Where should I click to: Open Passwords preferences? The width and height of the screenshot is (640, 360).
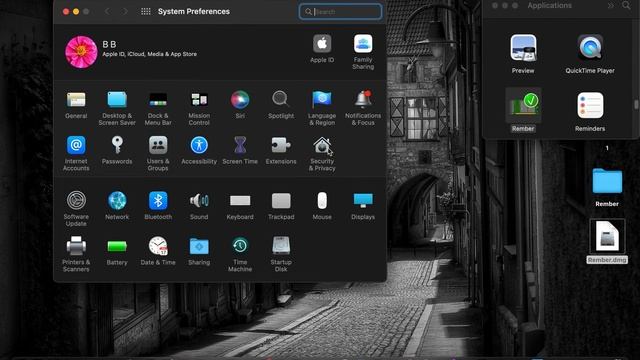[117, 151]
